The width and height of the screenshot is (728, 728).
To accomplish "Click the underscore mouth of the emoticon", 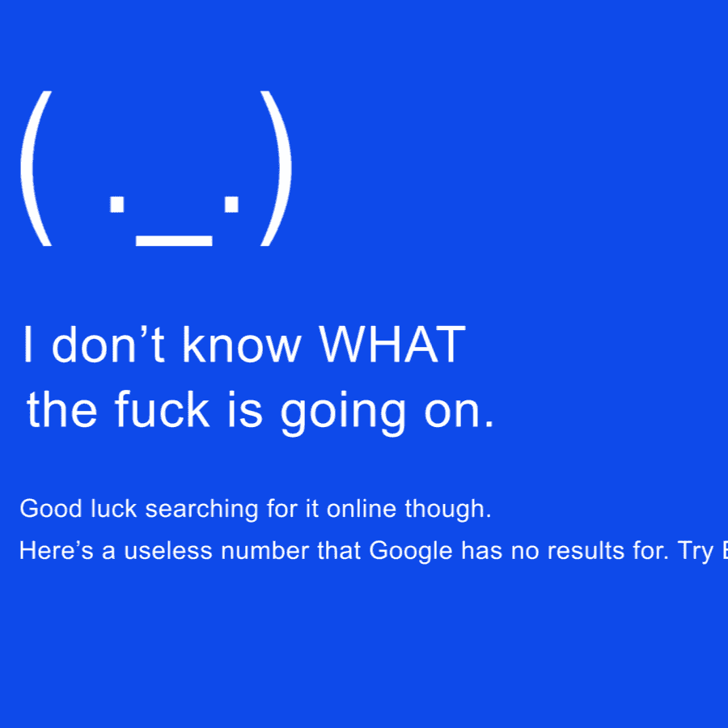I will (174, 240).
